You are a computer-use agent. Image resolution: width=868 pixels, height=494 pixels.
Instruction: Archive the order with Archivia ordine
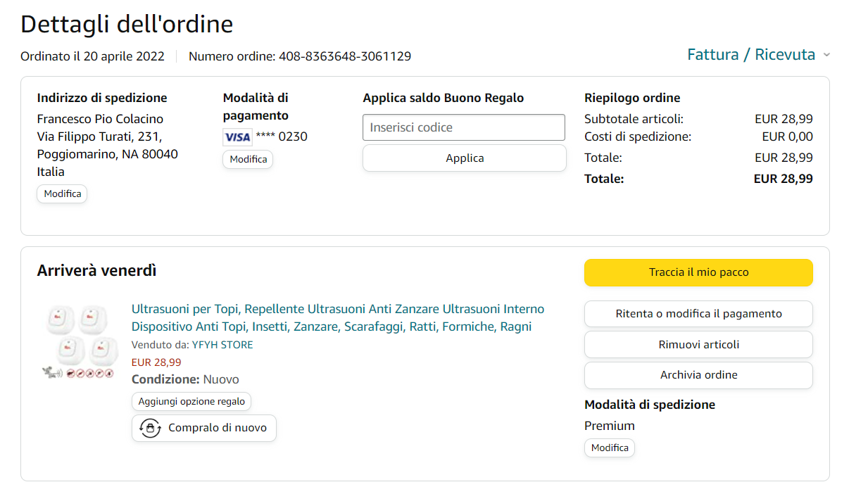coord(698,375)
